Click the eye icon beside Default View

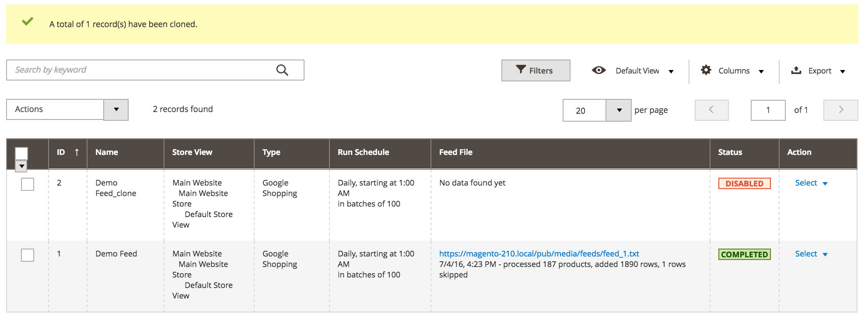click(598, 70)
